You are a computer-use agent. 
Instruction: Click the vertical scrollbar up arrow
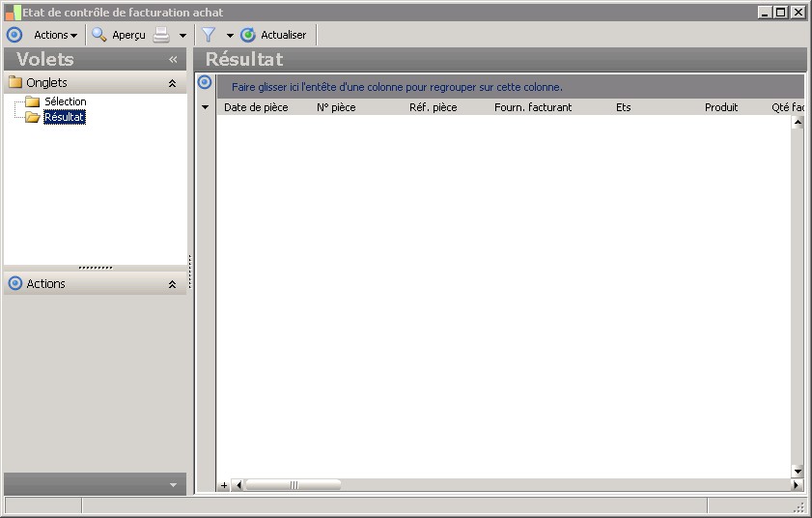(798, 123)
